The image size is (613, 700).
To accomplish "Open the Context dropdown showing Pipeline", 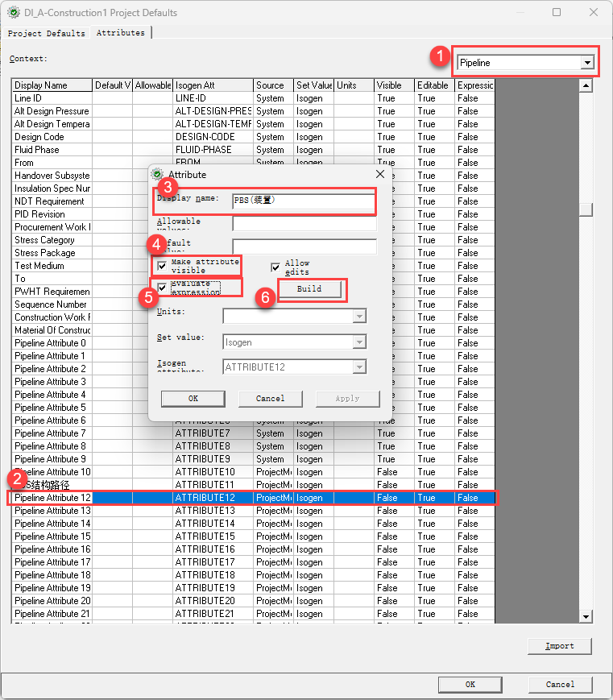I will coord(587,62).
